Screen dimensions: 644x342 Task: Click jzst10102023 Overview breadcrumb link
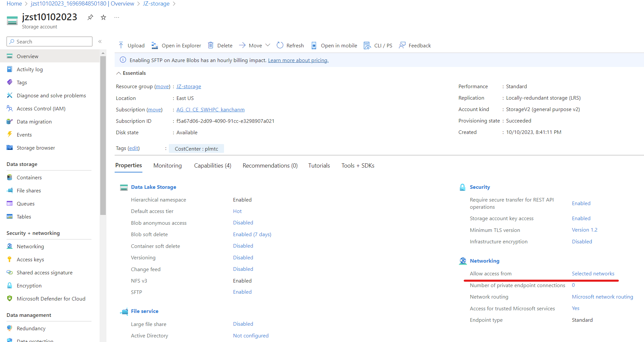coord(82,4)
